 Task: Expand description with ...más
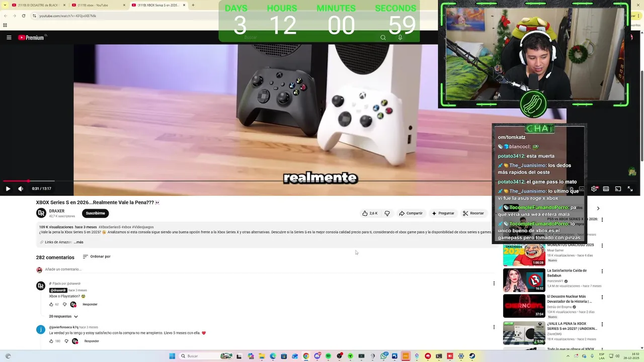click(78, 242)
